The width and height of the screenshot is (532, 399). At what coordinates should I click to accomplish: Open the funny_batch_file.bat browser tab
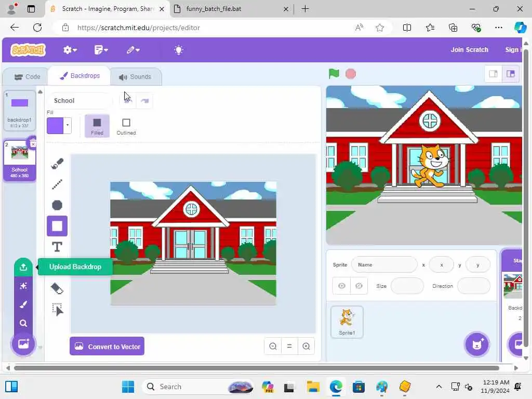pos(231,9)
